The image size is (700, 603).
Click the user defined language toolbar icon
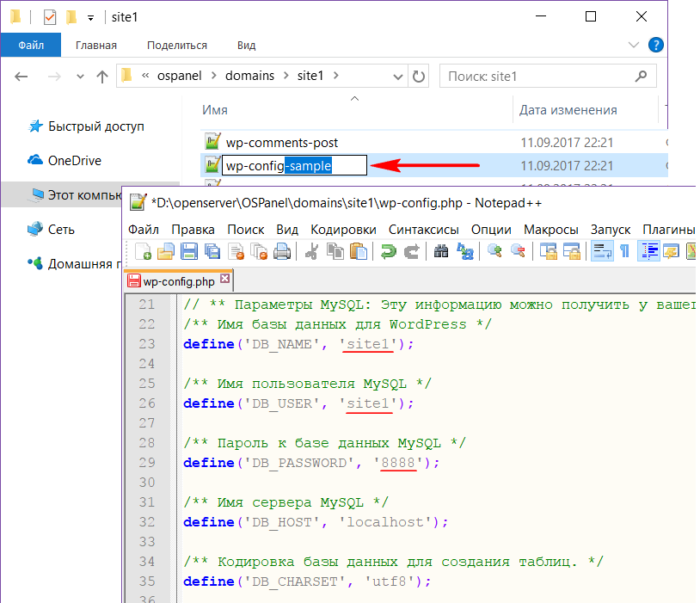672,251
